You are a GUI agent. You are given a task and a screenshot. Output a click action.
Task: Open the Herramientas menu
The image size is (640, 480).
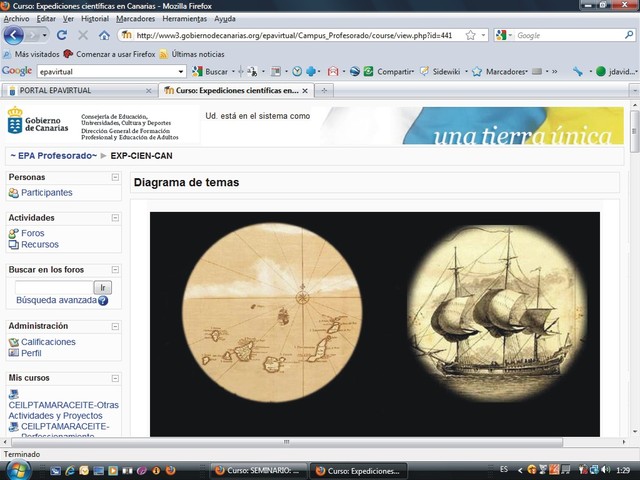[184, 19]
